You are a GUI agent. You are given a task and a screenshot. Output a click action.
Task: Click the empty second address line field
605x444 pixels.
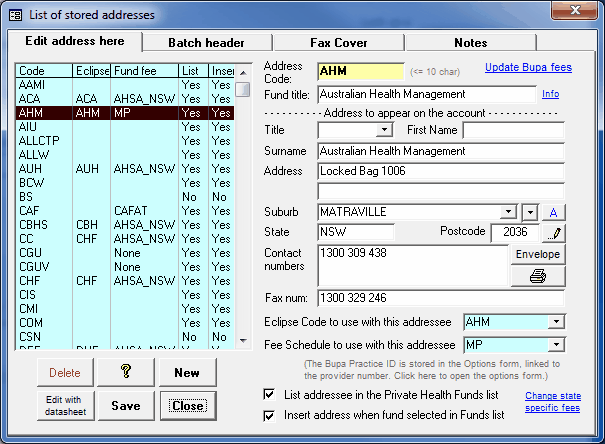click(x=441, y=191)
